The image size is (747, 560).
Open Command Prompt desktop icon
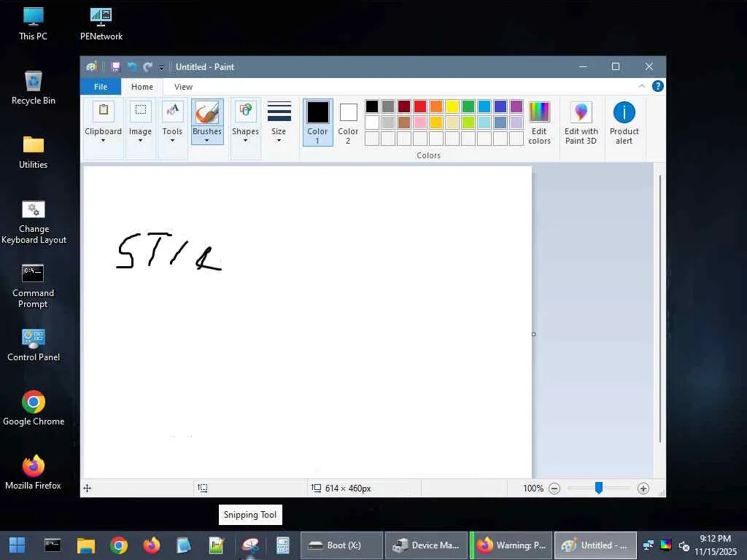click(33, 286)
